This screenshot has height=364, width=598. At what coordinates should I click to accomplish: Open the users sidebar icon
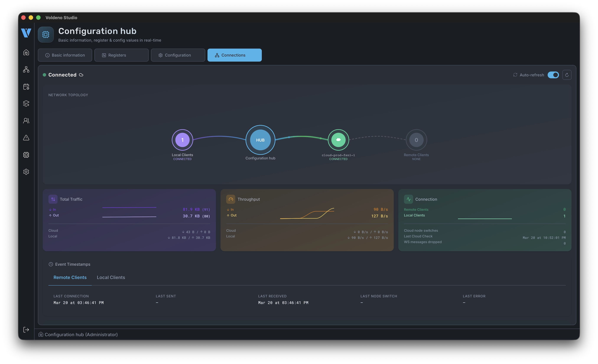(26, 121)
